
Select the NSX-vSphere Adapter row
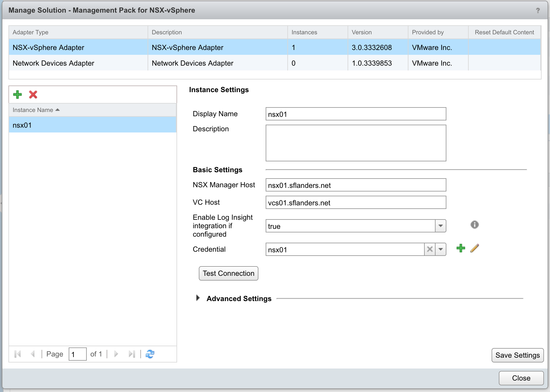(x=48, y=48)
